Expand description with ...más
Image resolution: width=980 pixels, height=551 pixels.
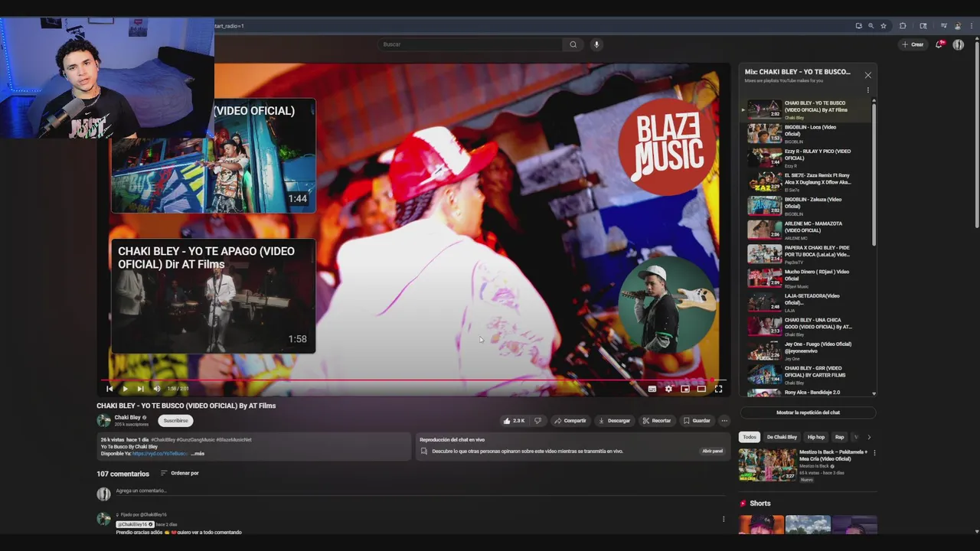pos(198,453)
